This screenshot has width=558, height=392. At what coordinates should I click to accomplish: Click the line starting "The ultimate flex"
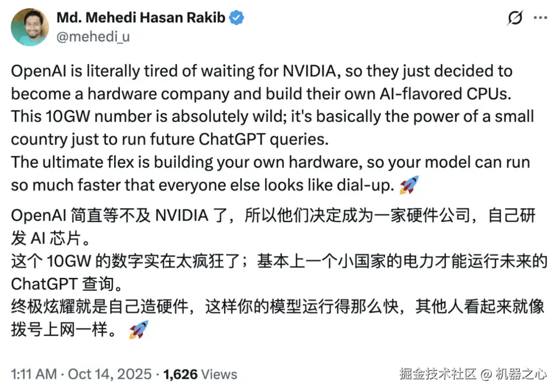click(270, 162)
